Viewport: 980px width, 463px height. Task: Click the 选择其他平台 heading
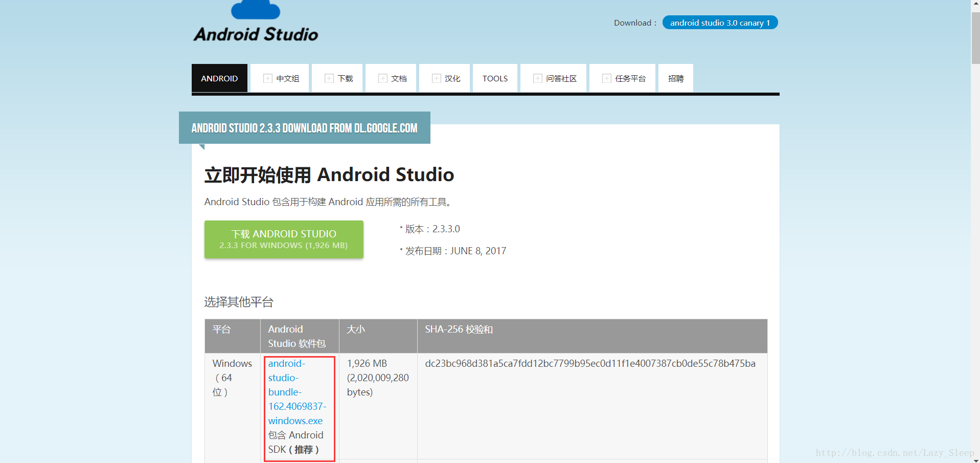(239, 302)
